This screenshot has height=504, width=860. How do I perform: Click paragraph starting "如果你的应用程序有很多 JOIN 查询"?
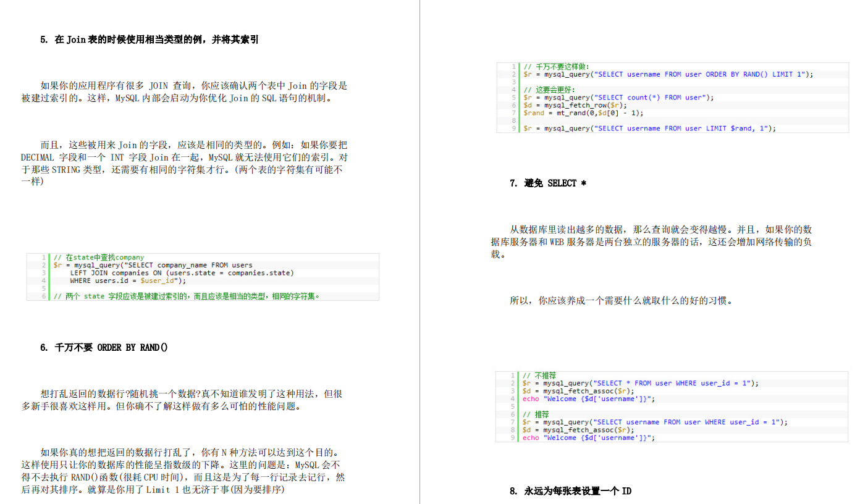184,92
